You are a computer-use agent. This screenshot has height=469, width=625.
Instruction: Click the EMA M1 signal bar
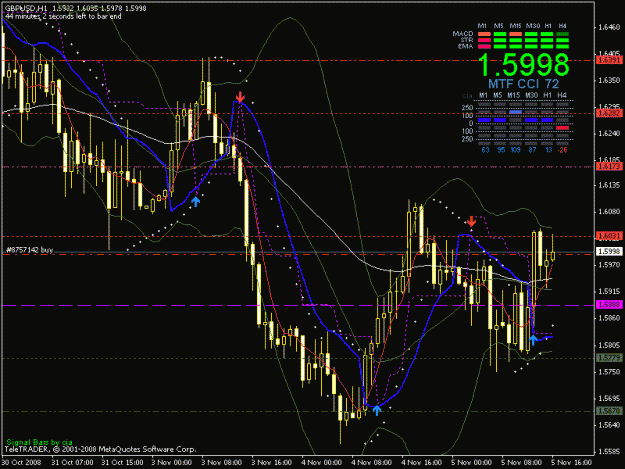(484, 46)
